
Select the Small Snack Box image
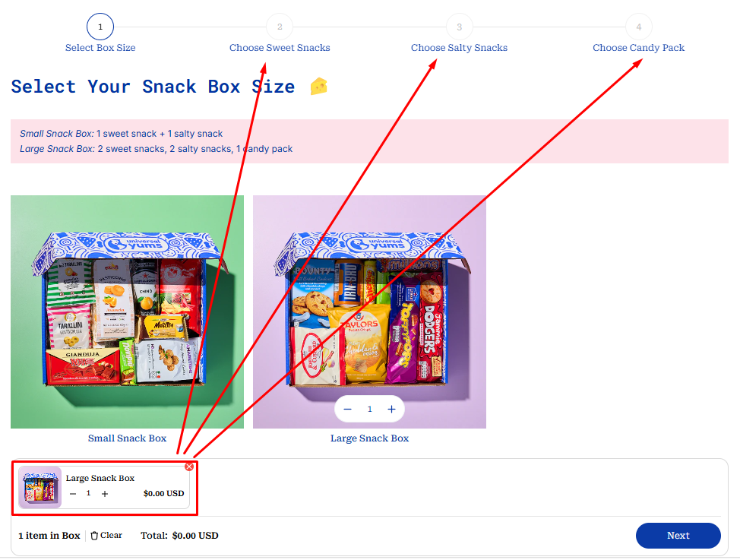click(x=128, y=312)
